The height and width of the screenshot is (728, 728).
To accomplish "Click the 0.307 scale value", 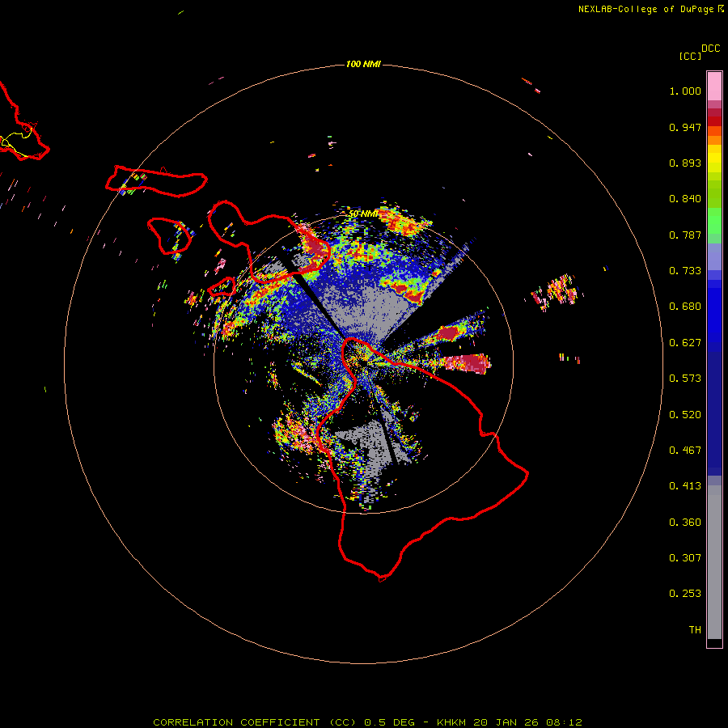I will pyautogui.click(x=685, y=558).
